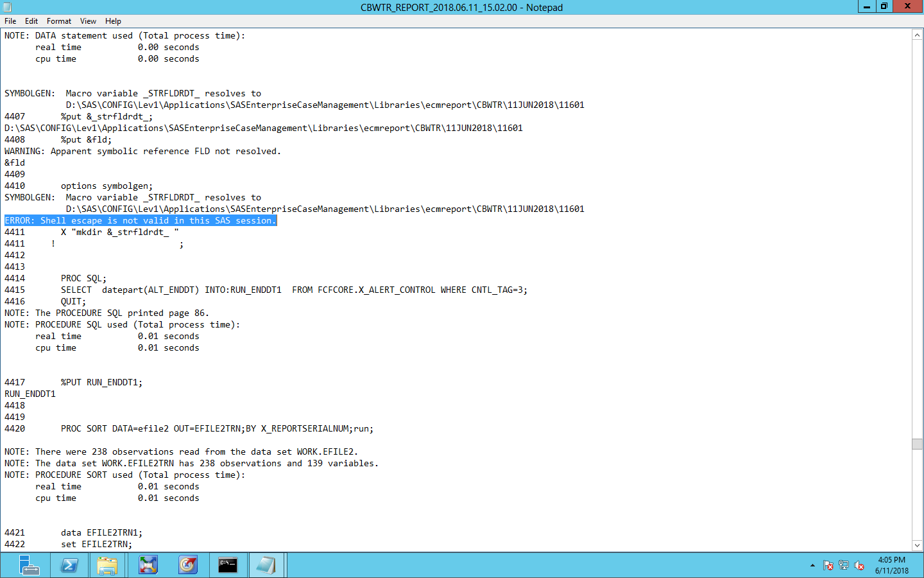Open the View menu
The width and height of the screenshot is (924, 578).
pyautogui.click(x=88, y=21)
